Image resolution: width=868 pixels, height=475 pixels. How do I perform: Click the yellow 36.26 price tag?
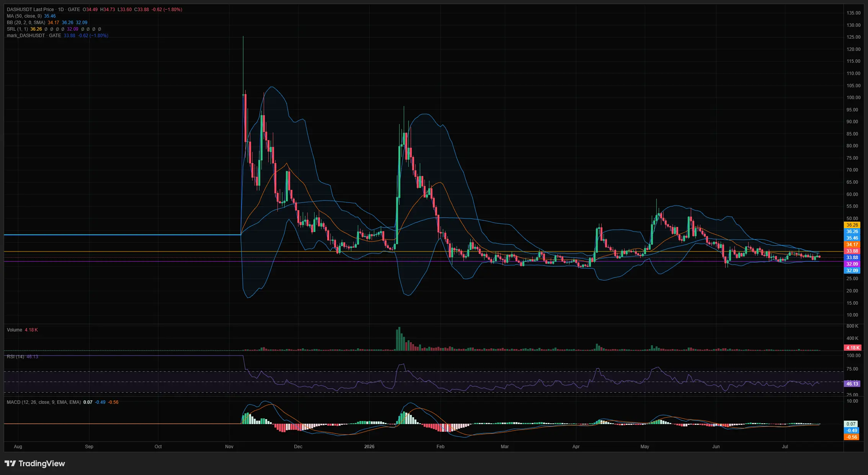pyautogui.click(x=852, y=225)
